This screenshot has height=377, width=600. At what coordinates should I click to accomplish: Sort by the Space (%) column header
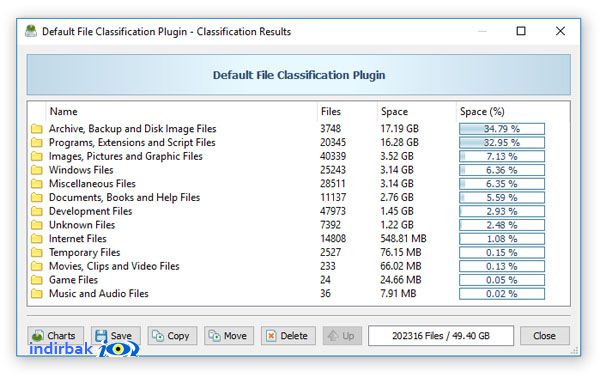click(x=513, y=111)
